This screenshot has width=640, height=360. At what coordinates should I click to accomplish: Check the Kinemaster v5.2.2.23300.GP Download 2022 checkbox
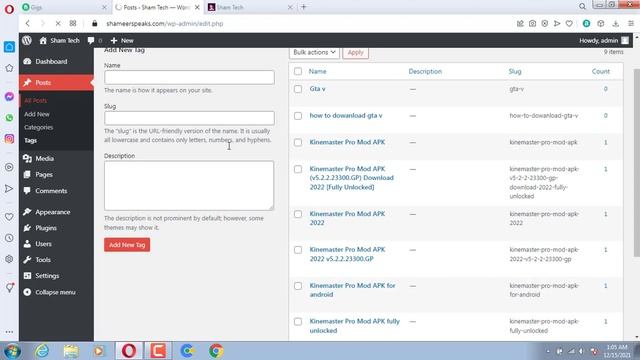pos(298,169)
